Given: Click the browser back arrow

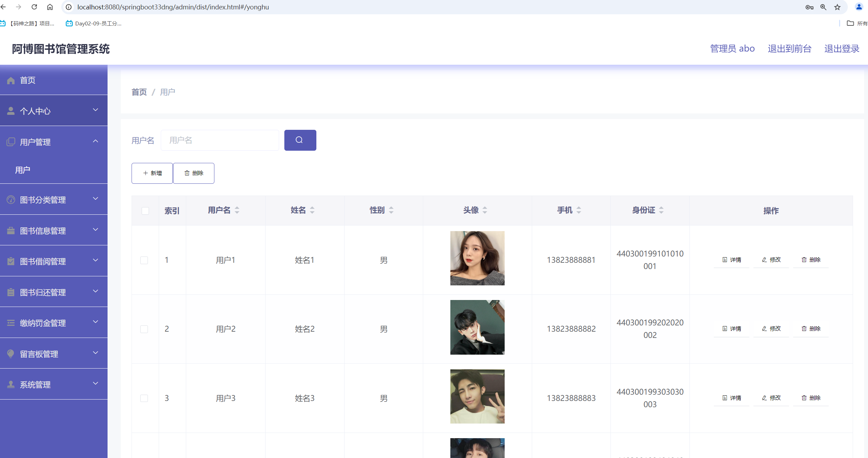Looking at the screenshot, I should coord(3,7).
